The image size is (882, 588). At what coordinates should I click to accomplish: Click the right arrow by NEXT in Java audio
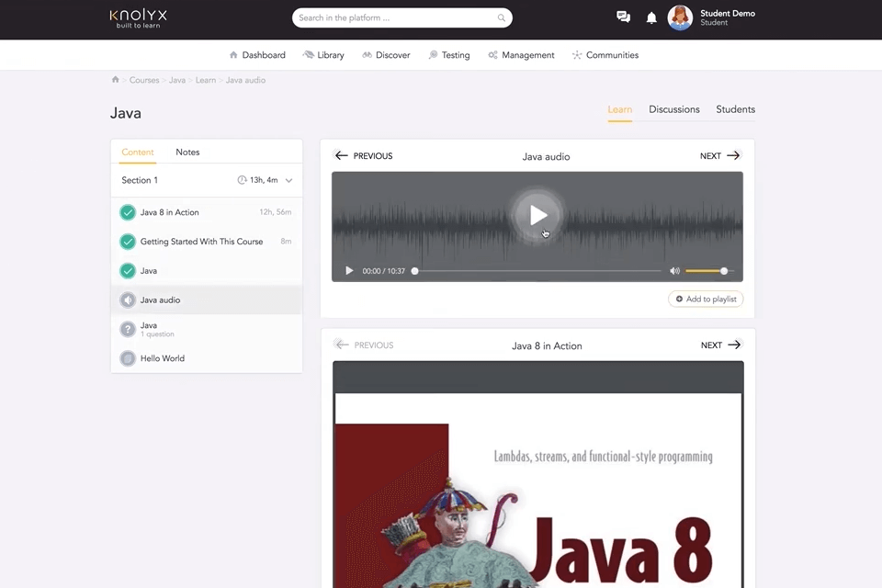coord(733,155)
